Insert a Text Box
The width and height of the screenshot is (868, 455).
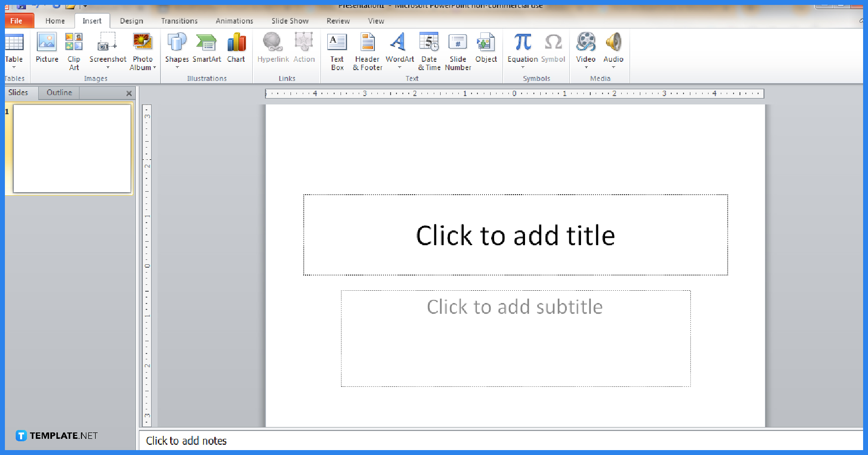tap(337, 51)
